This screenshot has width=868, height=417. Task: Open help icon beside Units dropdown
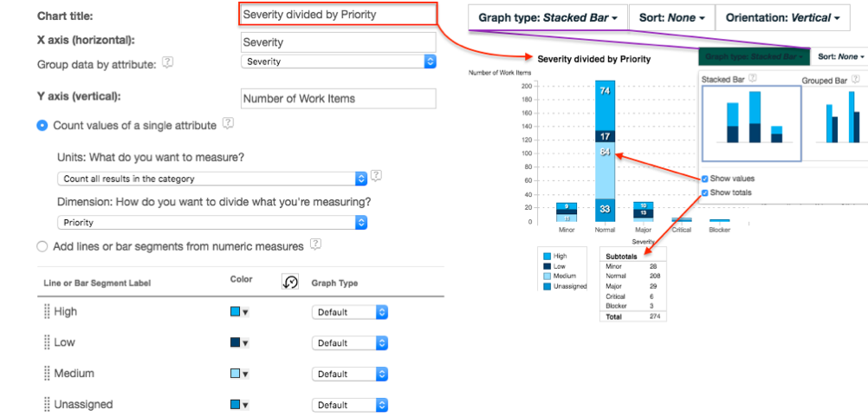(x=377, y=175)
